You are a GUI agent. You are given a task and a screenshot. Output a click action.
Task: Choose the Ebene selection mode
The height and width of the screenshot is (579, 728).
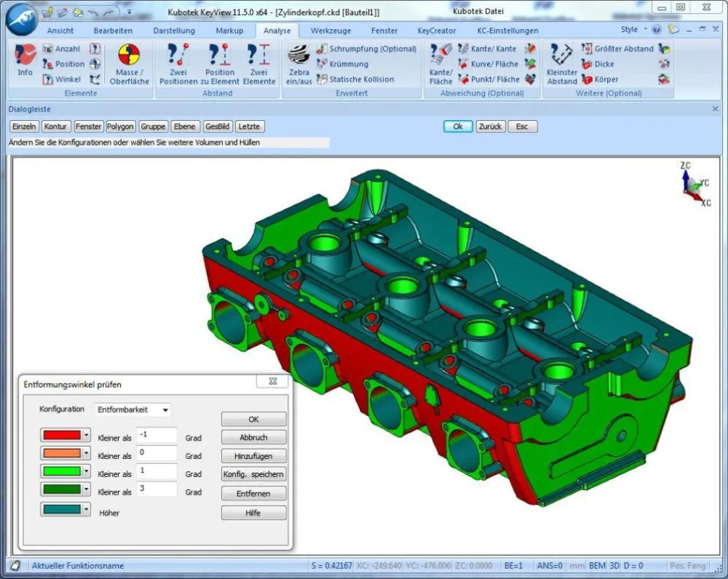point(185,126)
